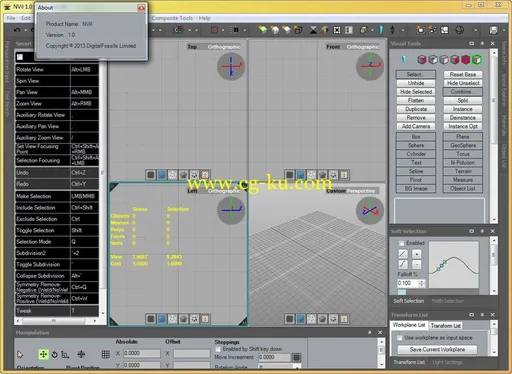This screenshot has width=512, height=374.
Task: Click the first red cube icon in Visual Tools
Action: click(x=422, y=60)
